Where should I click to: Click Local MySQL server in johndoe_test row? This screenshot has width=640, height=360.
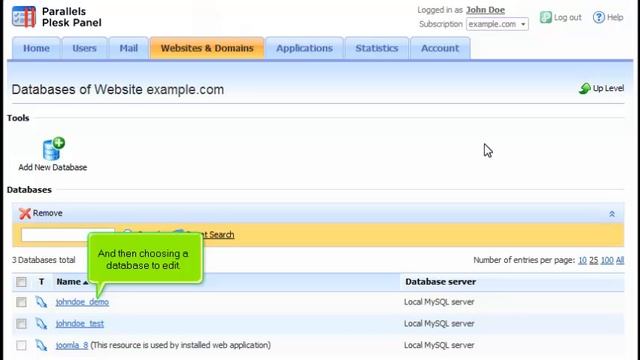click(x=439, y=324)
